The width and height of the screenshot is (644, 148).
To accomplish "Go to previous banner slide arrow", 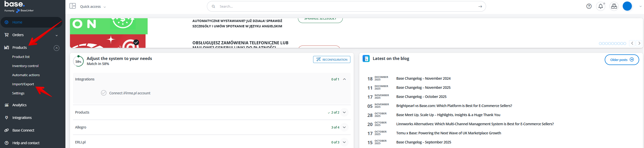I will coord(632,43).
